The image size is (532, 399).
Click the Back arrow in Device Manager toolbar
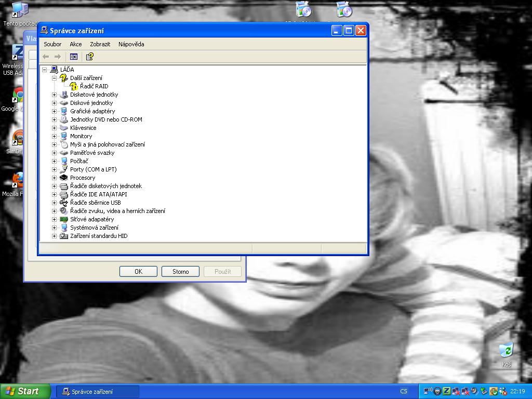46,57
